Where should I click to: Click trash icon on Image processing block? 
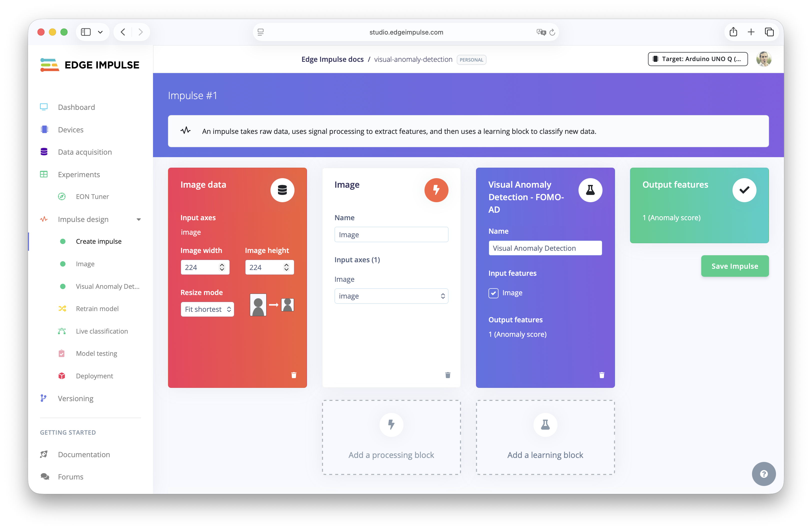click(447, 375)
